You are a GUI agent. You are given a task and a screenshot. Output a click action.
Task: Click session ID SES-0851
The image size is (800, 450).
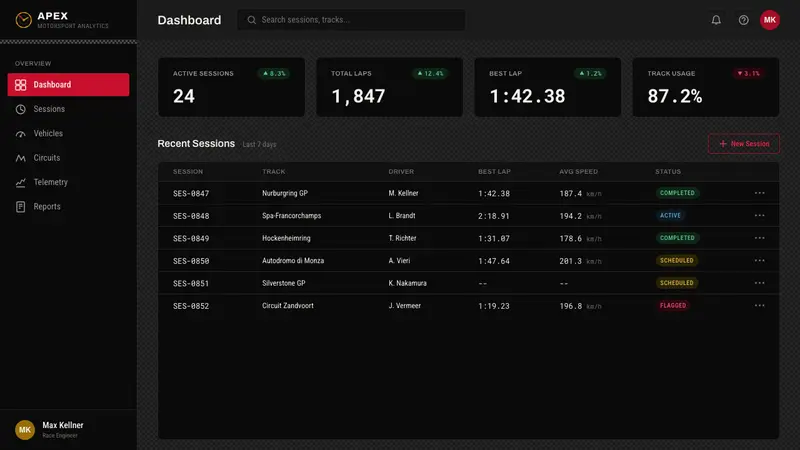[x=191, y=283]
